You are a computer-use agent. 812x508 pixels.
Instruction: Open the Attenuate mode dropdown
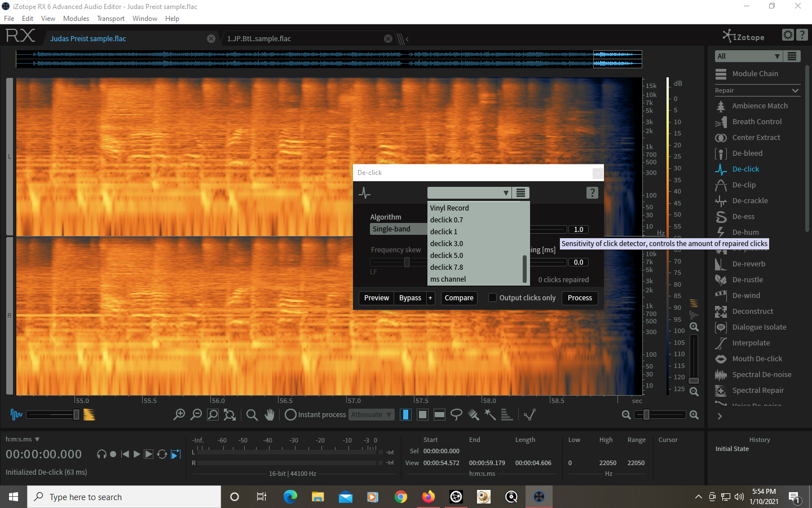pyautogui.click(x=371, y=415)
